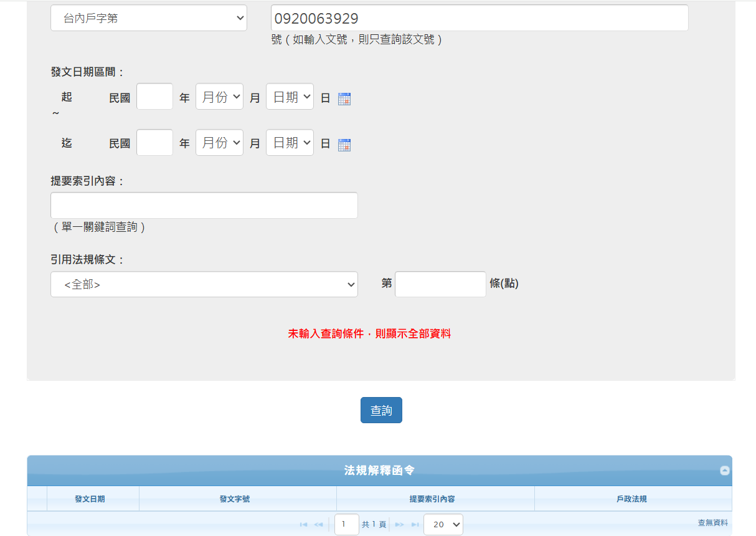Open calendar picker for end date
The height and width of the screenshot is (536, 756).
tap(344, 145)
